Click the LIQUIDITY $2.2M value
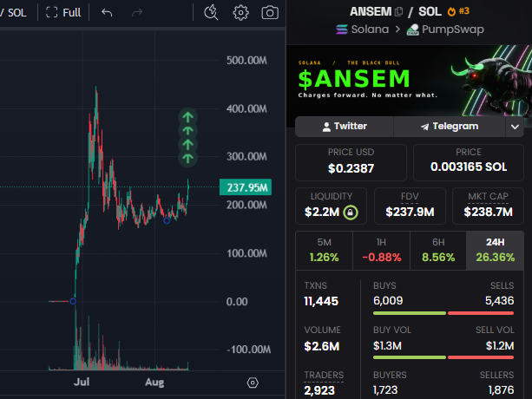Image resolution: width=532 pixels, height=399 pixels. tap(322, 213)
